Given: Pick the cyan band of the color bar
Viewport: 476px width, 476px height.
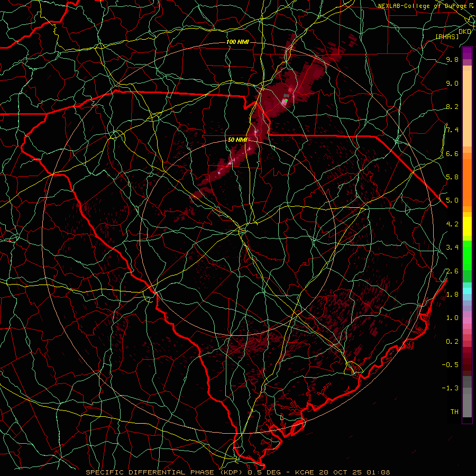Looking at the screenshot, I should (467, 290).
